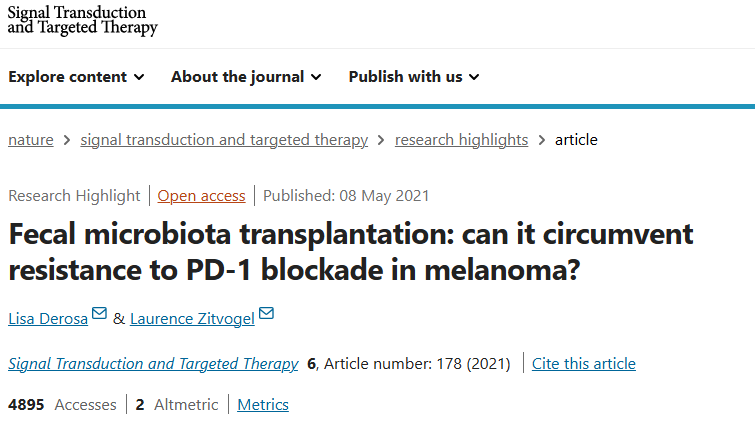Image resolution: width=755 pixels, height=439 pixels.
Task: Click the 'article' breadcrumb text
Action: coord(576,140)
